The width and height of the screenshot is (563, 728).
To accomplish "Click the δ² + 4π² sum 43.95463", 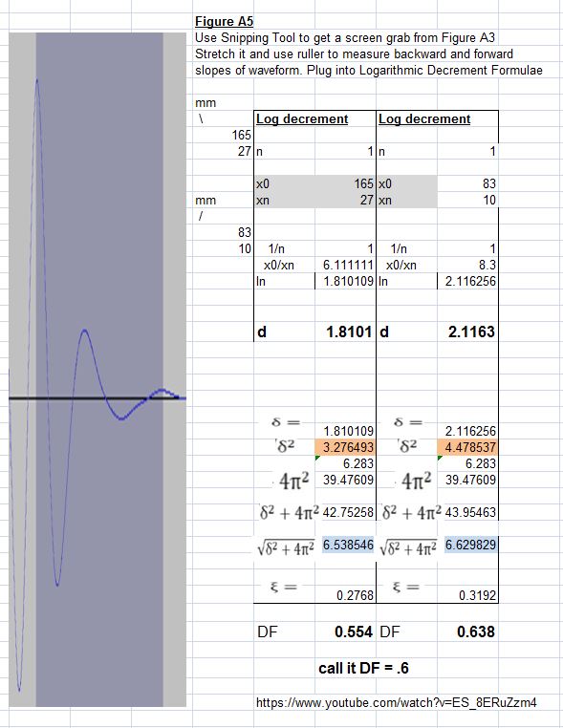I will (470, 513).
